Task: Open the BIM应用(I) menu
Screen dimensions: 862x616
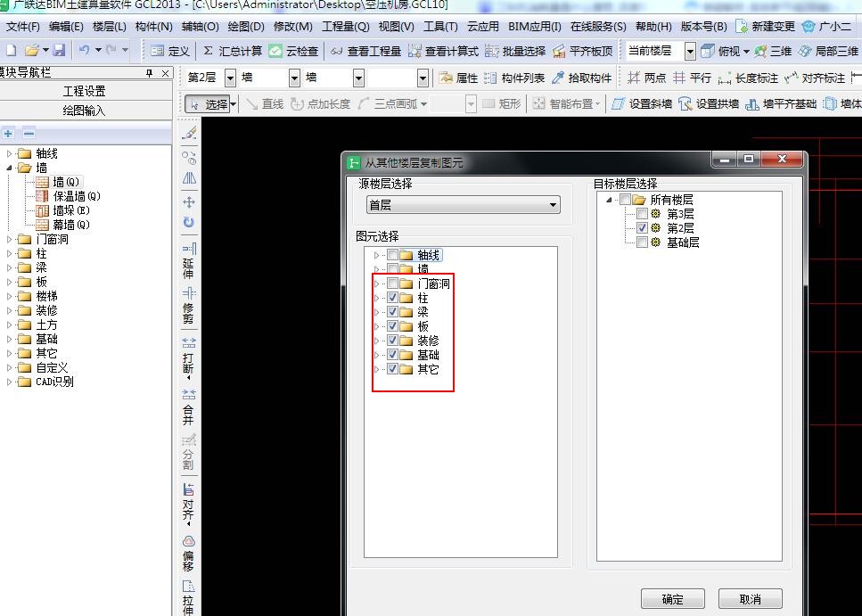Action: coord(534,27)
